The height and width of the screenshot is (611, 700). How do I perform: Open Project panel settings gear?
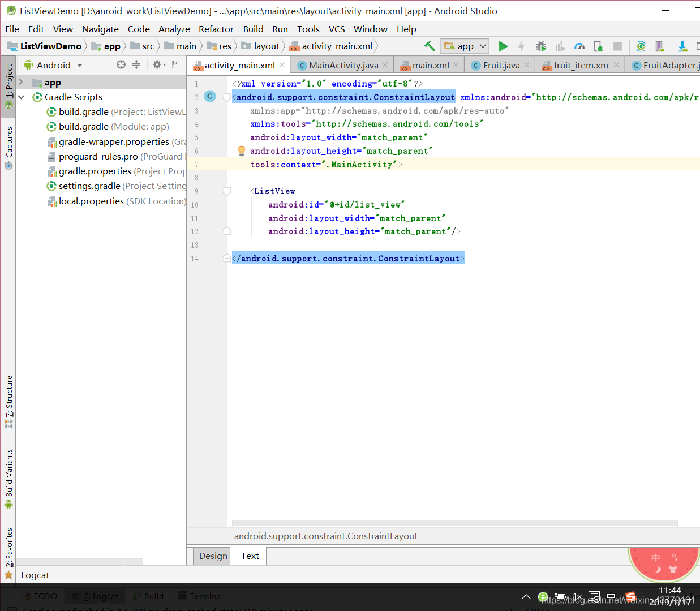coord(159,65)
